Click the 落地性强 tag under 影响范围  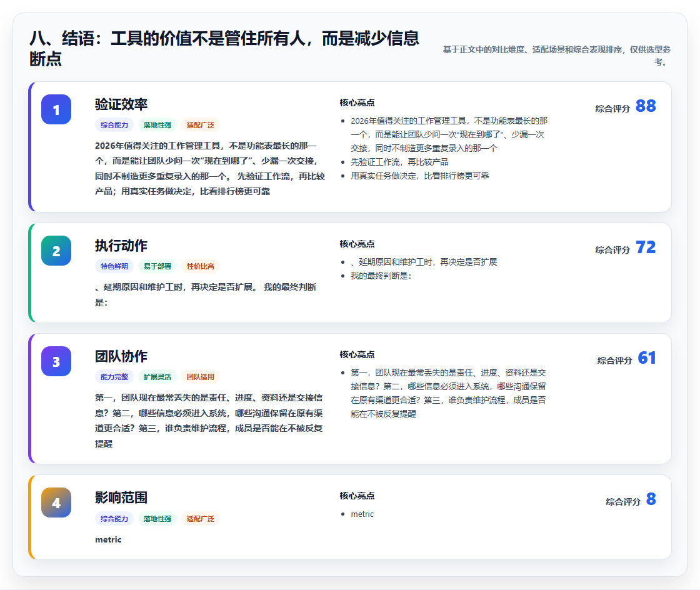point(157,519)
